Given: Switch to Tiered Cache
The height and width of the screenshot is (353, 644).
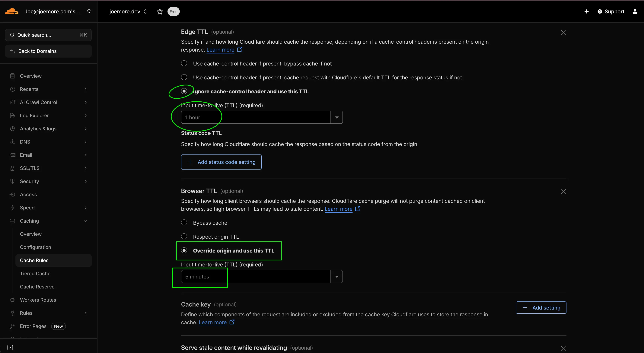Looking at the screenshot, I should pyautogui.click(x=35, y=273).
